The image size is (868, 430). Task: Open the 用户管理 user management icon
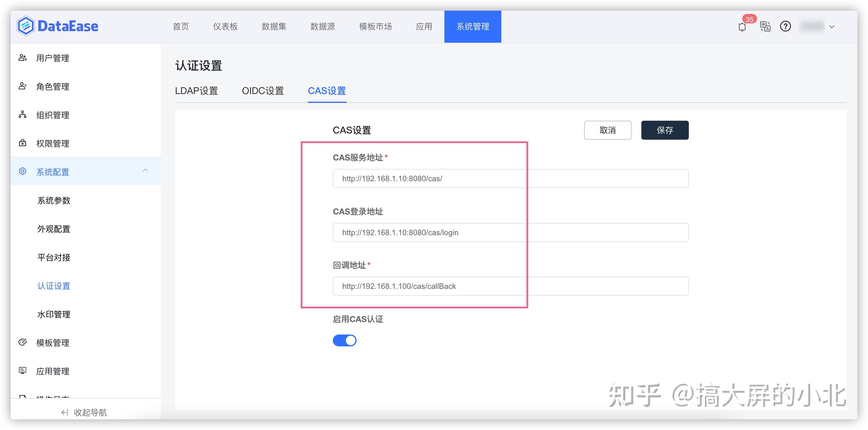tap(22, 58)
